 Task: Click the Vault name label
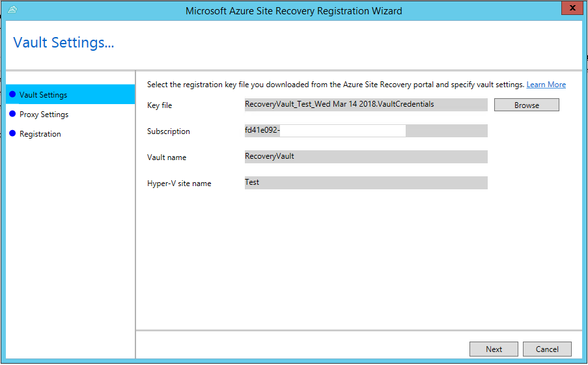coord(167,157)
